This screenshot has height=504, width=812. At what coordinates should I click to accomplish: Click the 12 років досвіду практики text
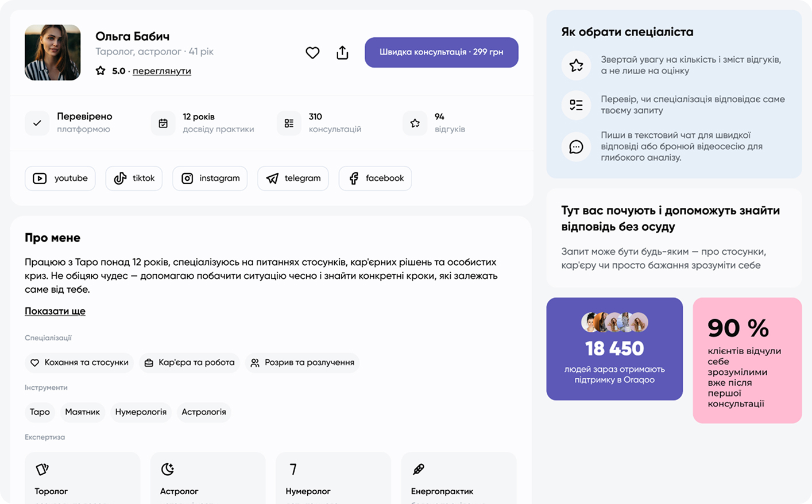(218, 123)
